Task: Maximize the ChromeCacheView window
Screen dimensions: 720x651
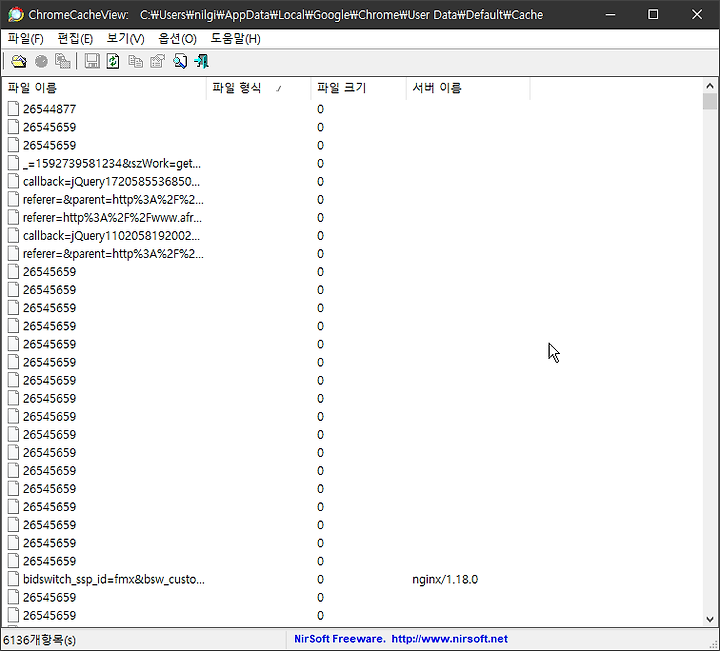Action: click(x=653, y=15)
